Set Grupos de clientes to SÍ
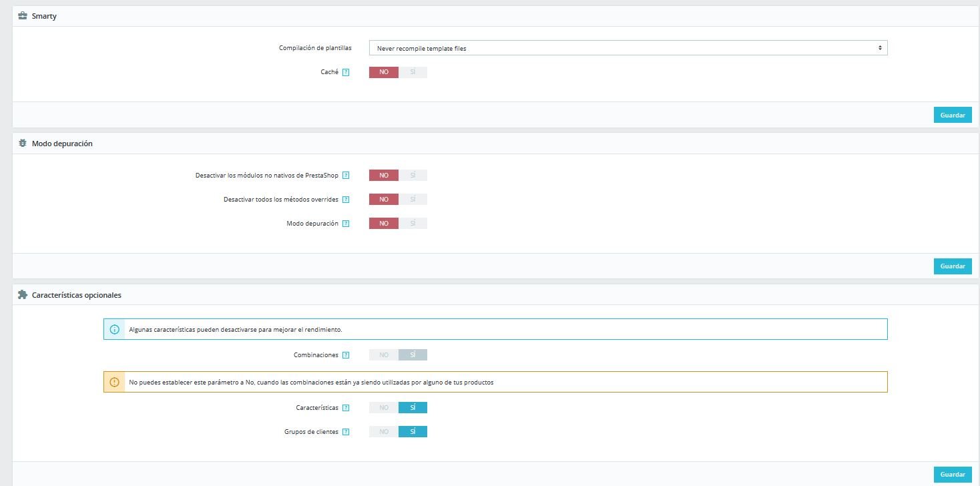980x486 pixels. click(413, 432)
